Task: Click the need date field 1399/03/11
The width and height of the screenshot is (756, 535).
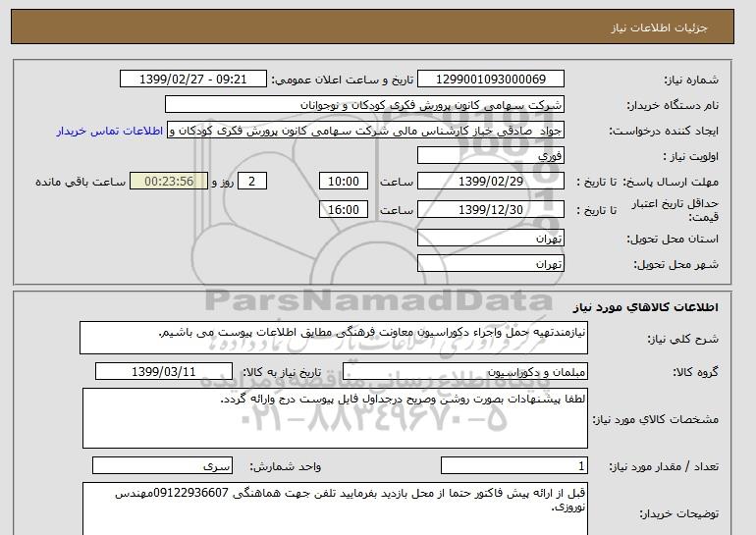Action: click(x=164, y=372)
